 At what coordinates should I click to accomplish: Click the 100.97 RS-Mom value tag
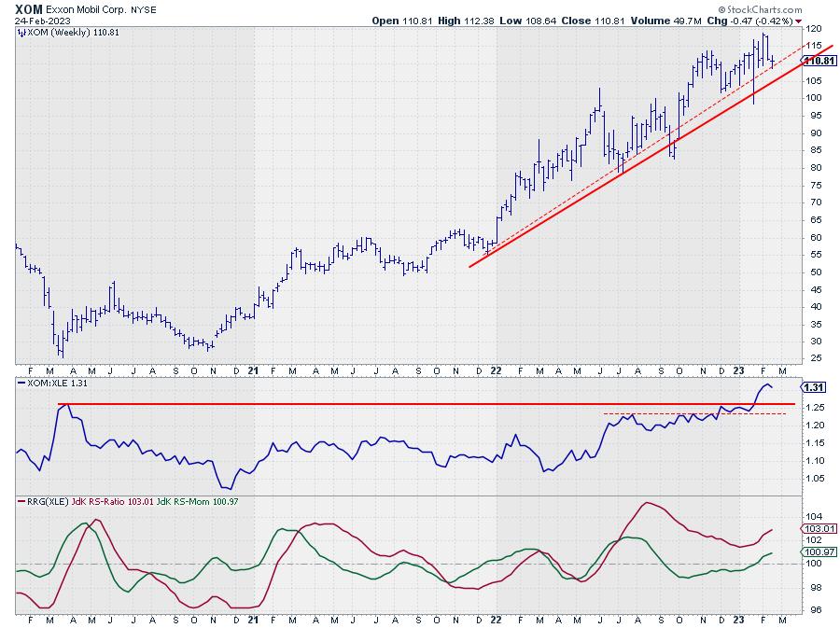pyautogui.click(x=819, y=552)
